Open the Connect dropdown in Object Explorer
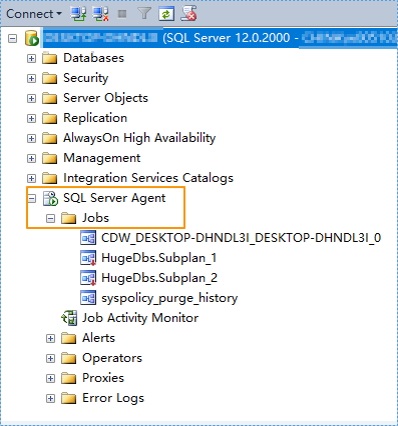Screen dimensions: 398x426 (34, 14)
